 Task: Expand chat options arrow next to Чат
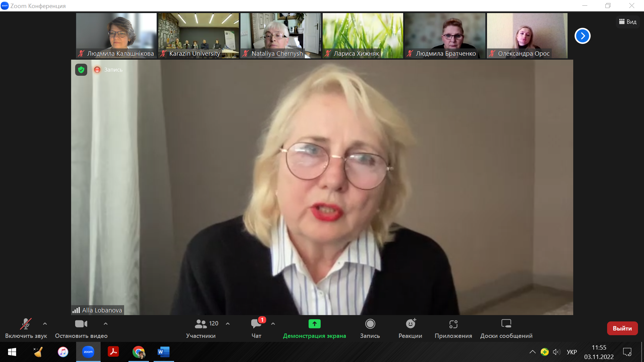coord(273,324)
